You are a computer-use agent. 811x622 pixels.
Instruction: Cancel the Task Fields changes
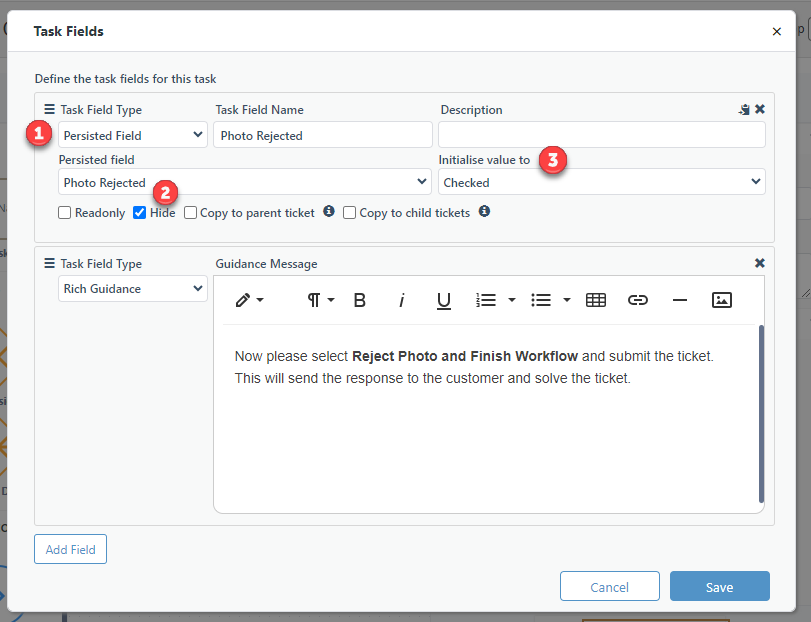[x=610, y=586]
